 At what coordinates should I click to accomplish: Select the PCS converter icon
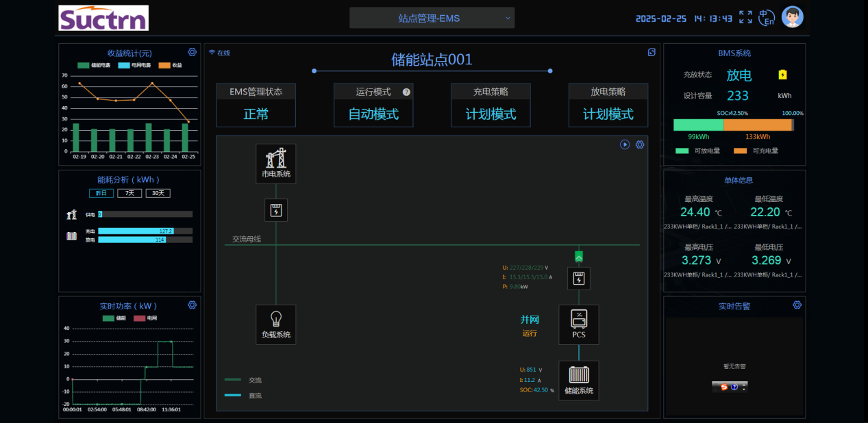pyautogui.click(x=579, y=324)
